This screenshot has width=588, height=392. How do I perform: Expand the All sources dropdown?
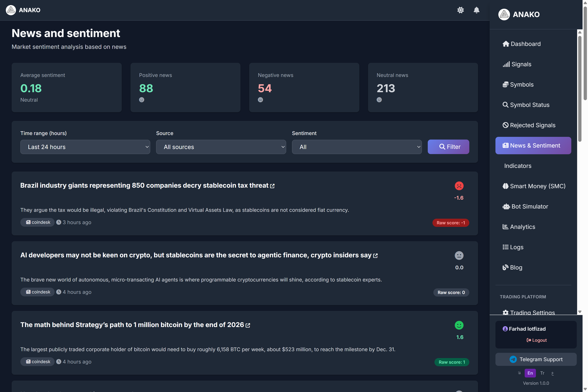[221, 147]
